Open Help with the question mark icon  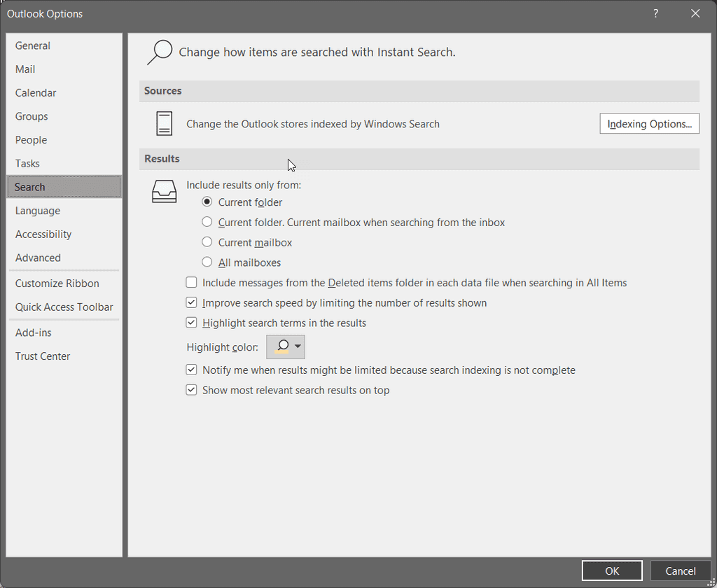(x=655, y=13)
